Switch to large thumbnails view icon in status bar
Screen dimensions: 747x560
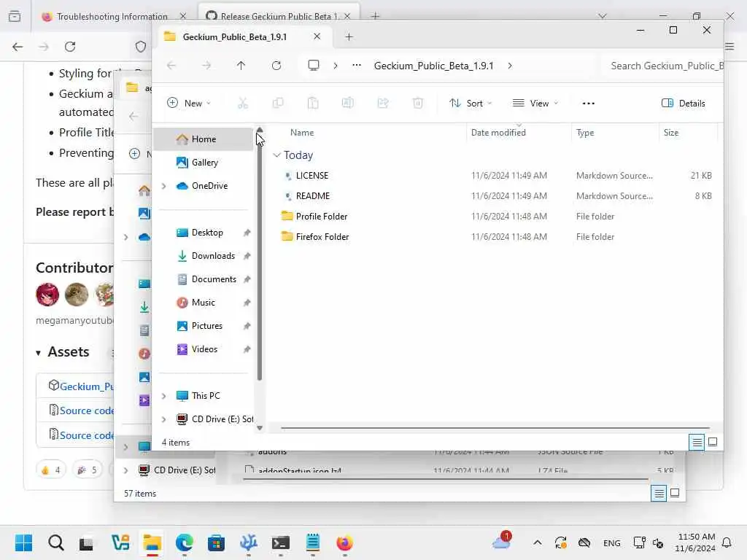[713, 442]
